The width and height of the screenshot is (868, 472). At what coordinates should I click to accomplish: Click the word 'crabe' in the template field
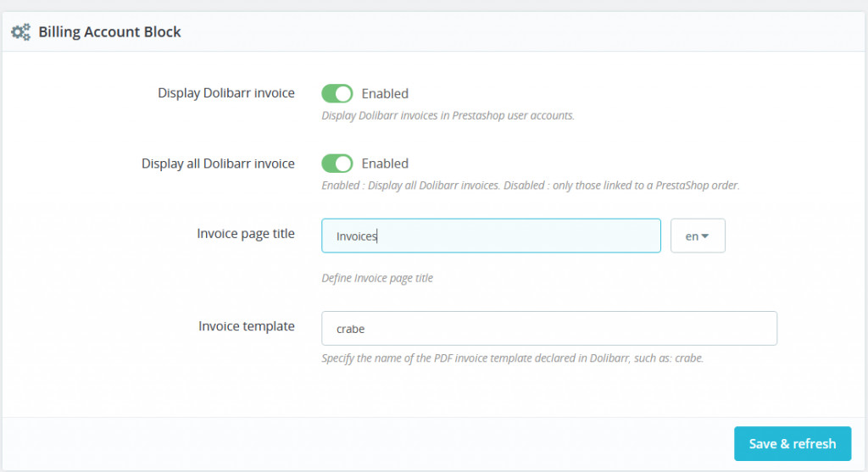click(x=350, y=329)
